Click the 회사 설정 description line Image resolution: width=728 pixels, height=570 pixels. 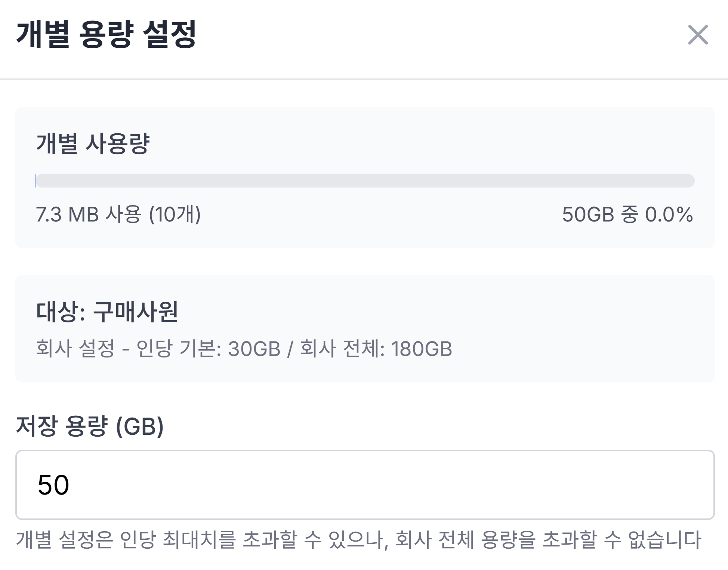(244, 349)
